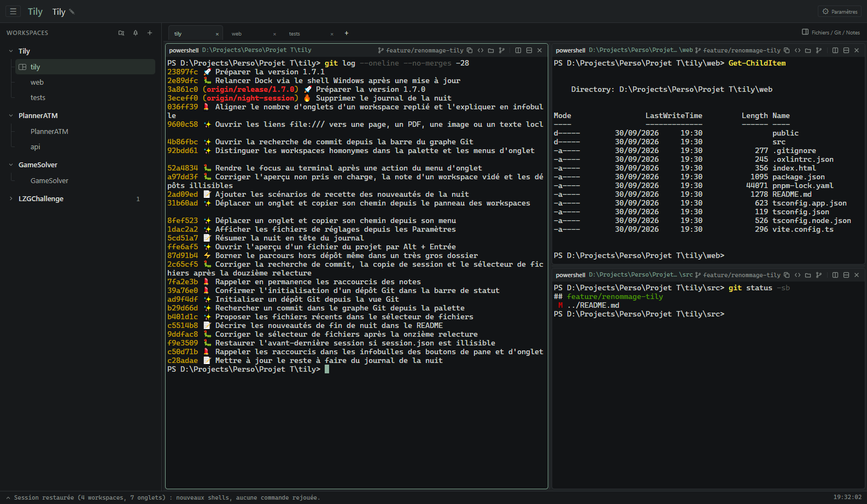Click the commit hash 23897fc in git log
The width and height of the screenshot is (867, 504).
[x=183, y=72]
